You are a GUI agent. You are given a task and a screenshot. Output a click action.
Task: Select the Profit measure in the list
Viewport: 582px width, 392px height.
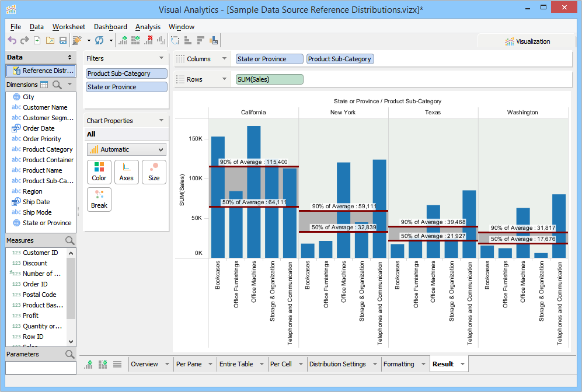pyautogui.click(x=31, y=316)
